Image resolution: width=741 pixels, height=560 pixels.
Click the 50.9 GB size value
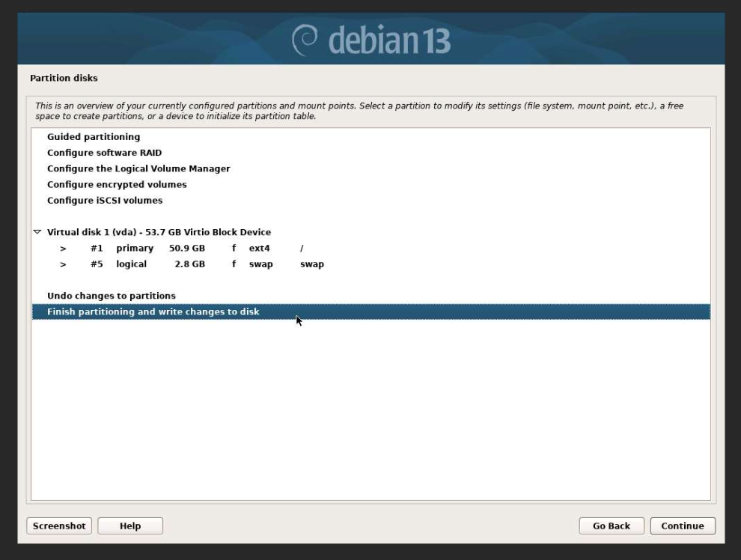187,248
